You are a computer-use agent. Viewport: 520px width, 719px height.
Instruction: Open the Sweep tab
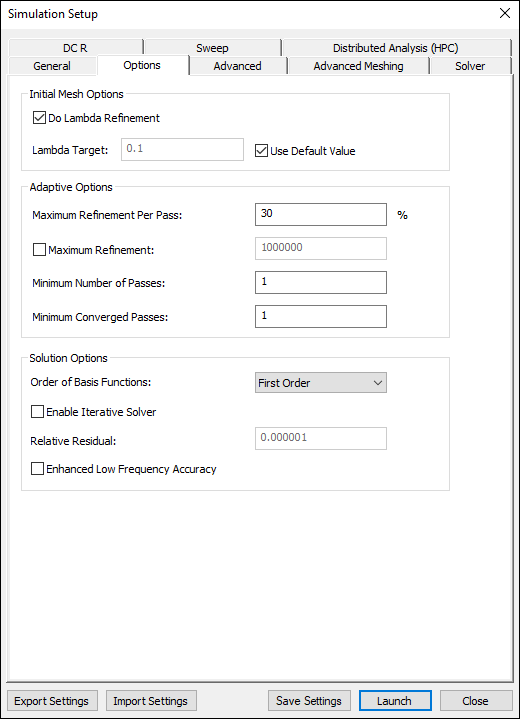(212, 48)
